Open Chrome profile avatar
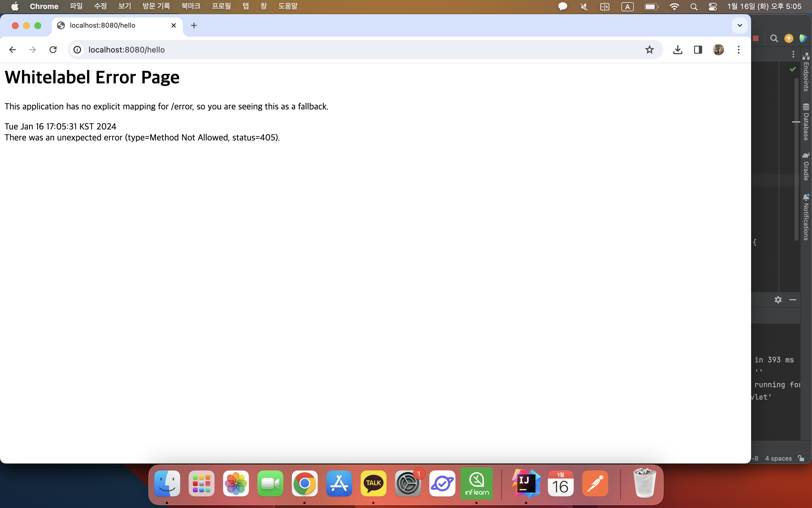The height and width of the screenshot is (508, 812). point(718,50)
